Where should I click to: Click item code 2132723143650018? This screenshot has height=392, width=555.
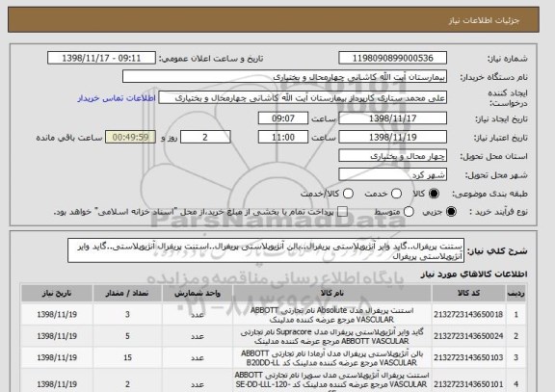468,315
